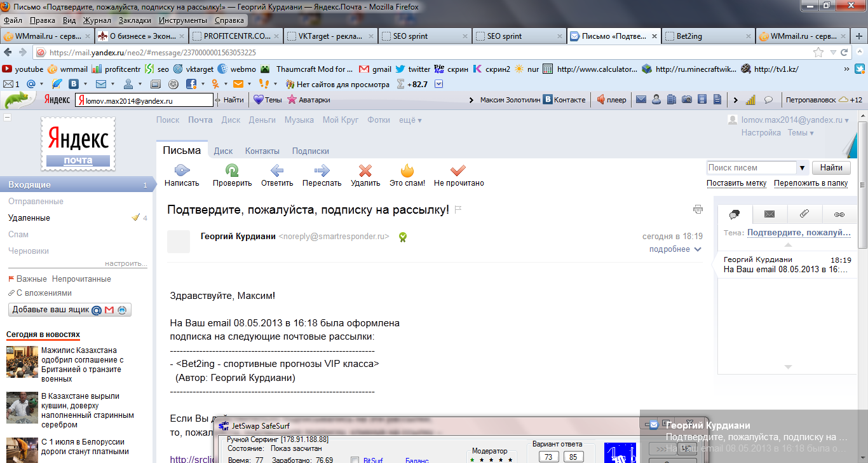Click the Георгий Курдиани notification popup

[754, 436]
